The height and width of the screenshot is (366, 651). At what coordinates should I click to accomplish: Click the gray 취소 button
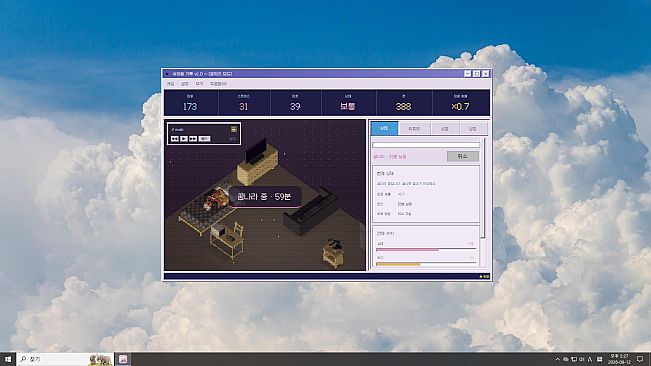pos(463,156)
